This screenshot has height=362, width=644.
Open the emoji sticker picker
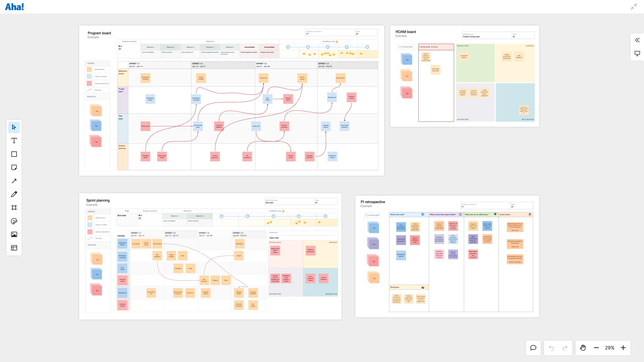pos(14,221)
